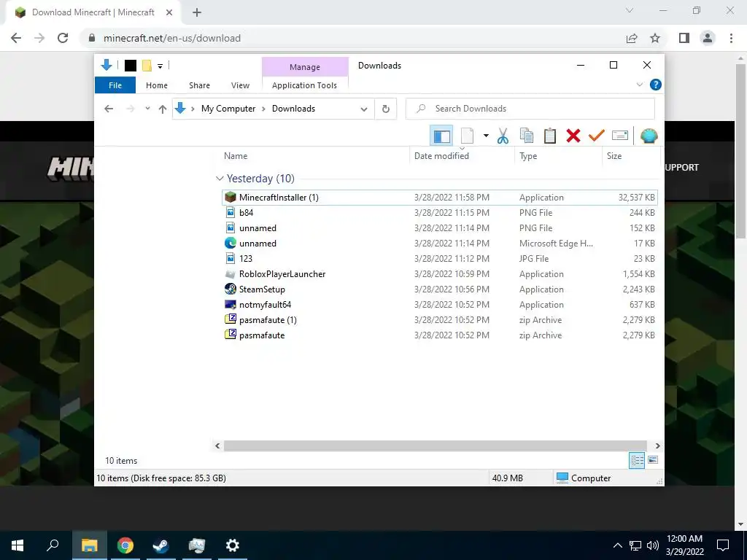Select the SteamSetup application
The height and width of the screenshot is (560, 747).
coord(440,289)
